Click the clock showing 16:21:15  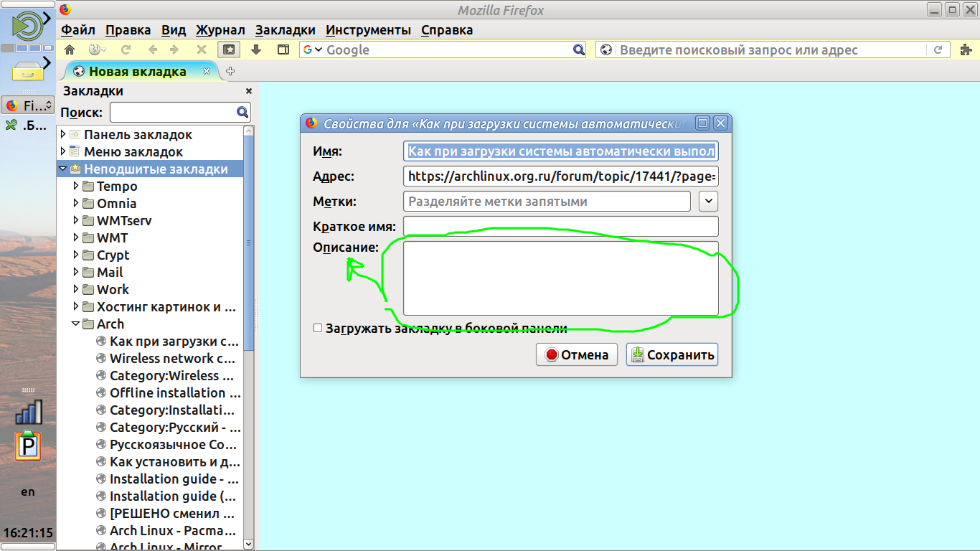point(28,533)
